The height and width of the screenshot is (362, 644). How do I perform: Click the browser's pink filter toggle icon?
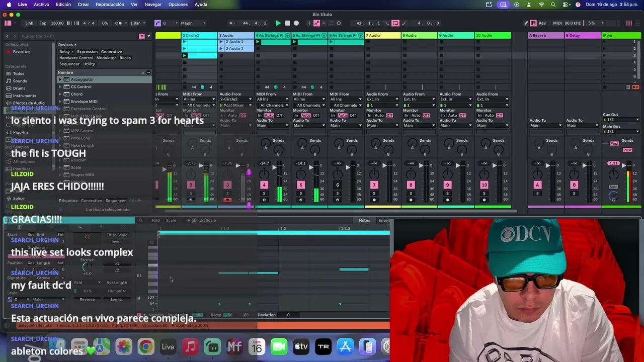(x=142, y=36)
